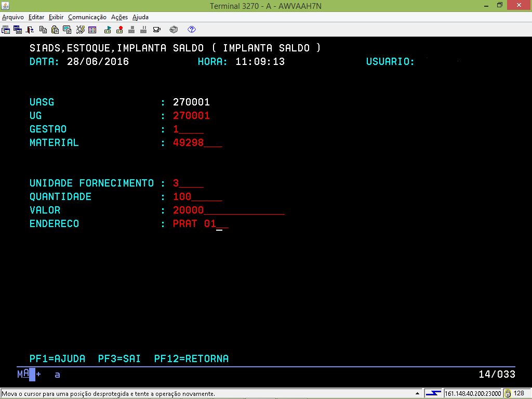Click the pause macro icon
The height and width of the screenshot is (399, 532).
pyautogui.click(x=143, y=30)
